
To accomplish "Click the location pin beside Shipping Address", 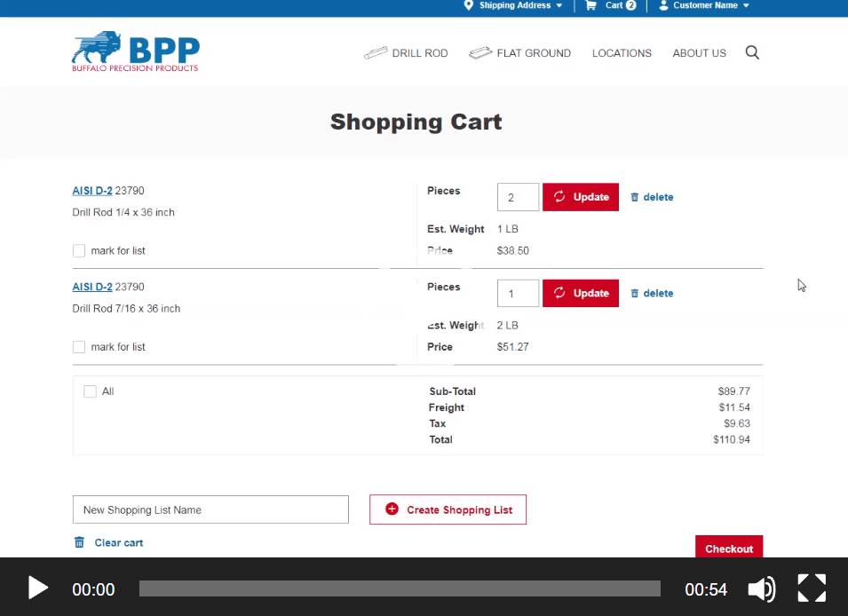I will (469, 6).
